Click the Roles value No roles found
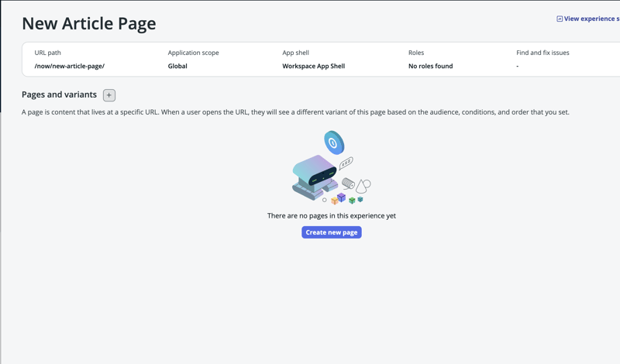This screenshot has width=620, height=364. point(431,66)
